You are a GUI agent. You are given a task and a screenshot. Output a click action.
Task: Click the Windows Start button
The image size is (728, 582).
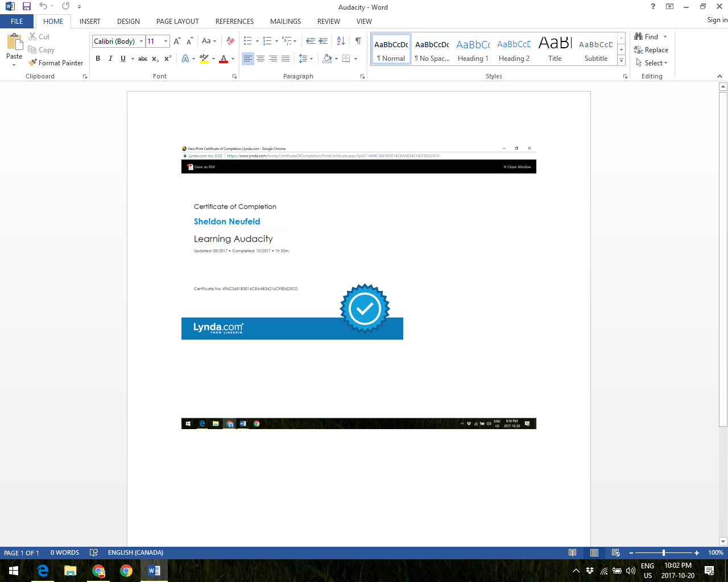click(14, 571)
